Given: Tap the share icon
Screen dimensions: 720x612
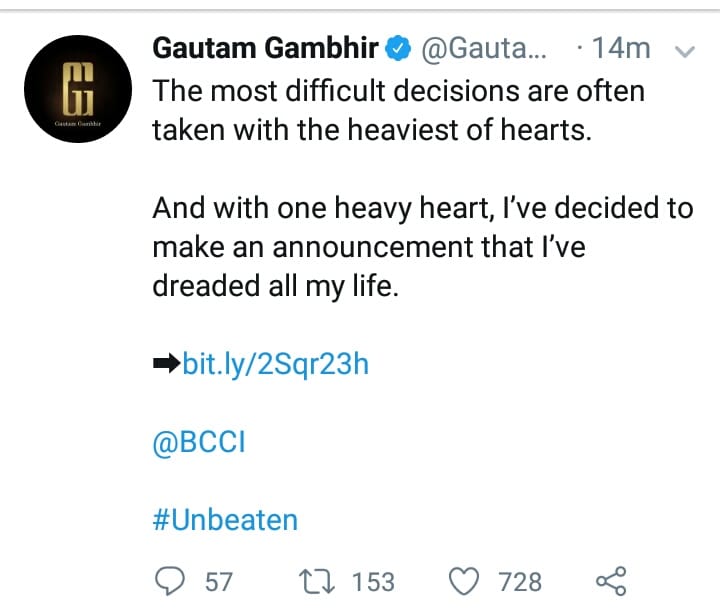Looking at the screenshot, I should (x=611, y=581).
